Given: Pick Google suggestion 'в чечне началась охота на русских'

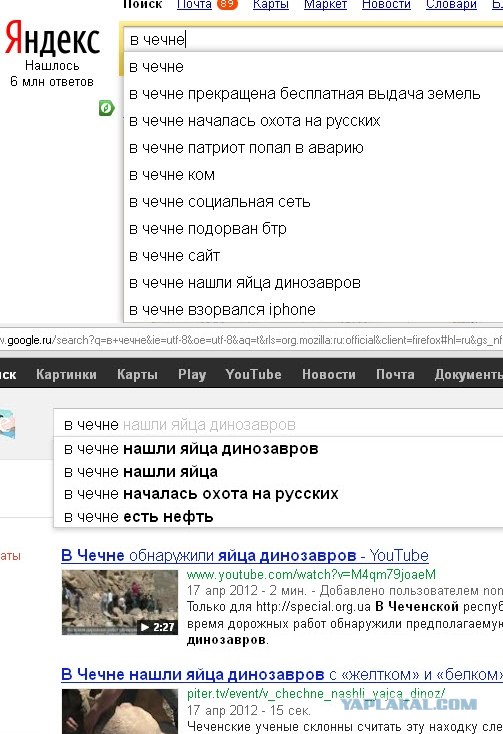Looking at the screenshot, I should (278, 494).
